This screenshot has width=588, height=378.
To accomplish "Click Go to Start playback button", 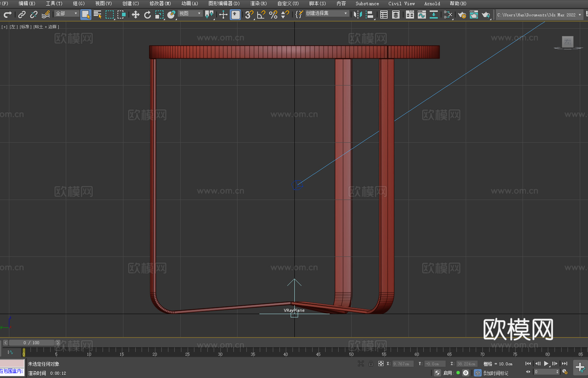I will [528, 364].
